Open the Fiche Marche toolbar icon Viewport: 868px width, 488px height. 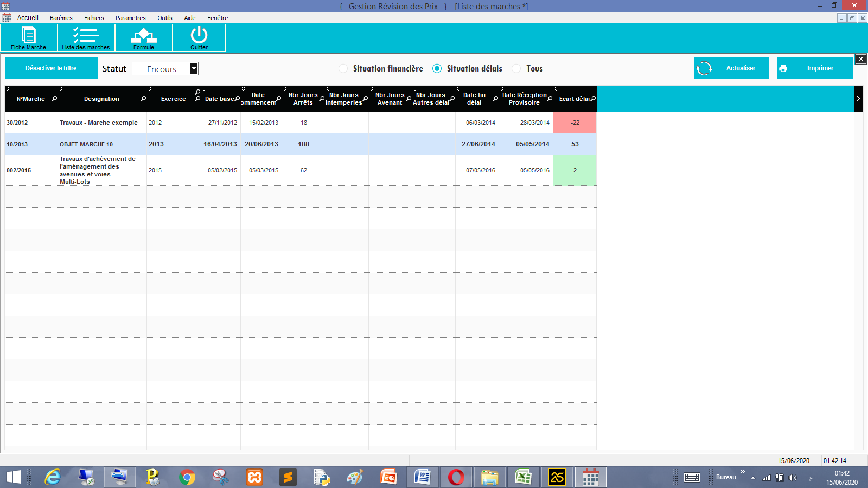coord(29,37)
